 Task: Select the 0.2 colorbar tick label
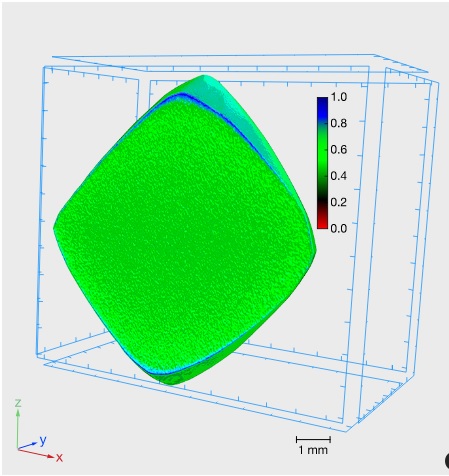(x=339, y=202)
